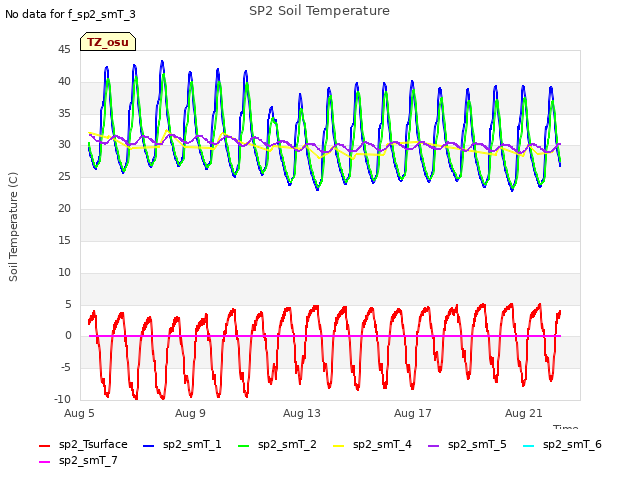Toggle sp2_smT_5 legend entry
The height and width of the screenshot is (480, 640).
[467, 444]
